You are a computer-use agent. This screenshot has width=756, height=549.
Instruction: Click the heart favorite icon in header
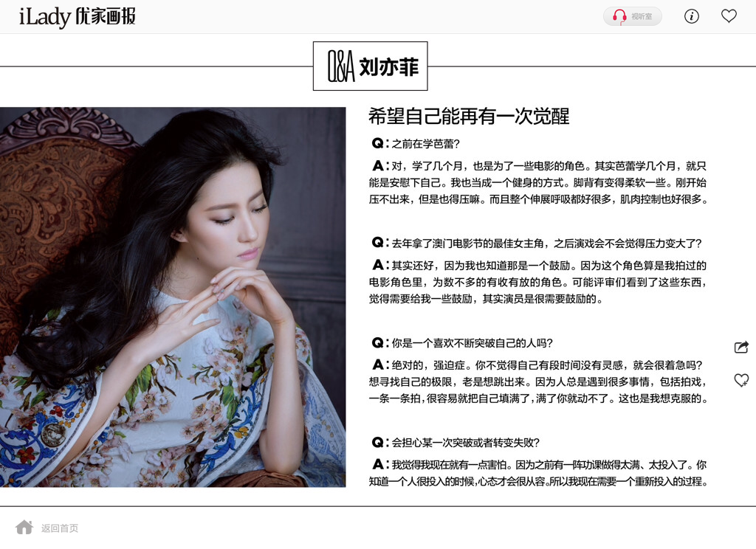(x=729, y=16)
